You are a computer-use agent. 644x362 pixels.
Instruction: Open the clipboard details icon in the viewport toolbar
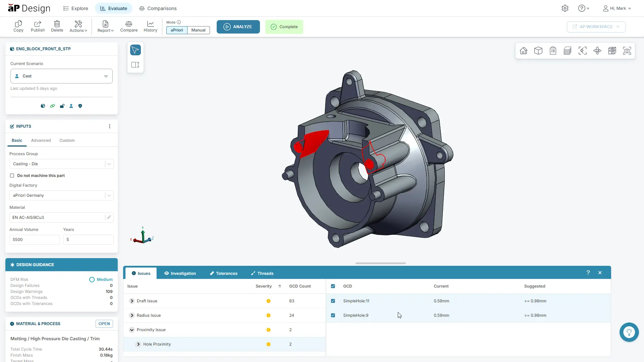click(x=553, y=51)
